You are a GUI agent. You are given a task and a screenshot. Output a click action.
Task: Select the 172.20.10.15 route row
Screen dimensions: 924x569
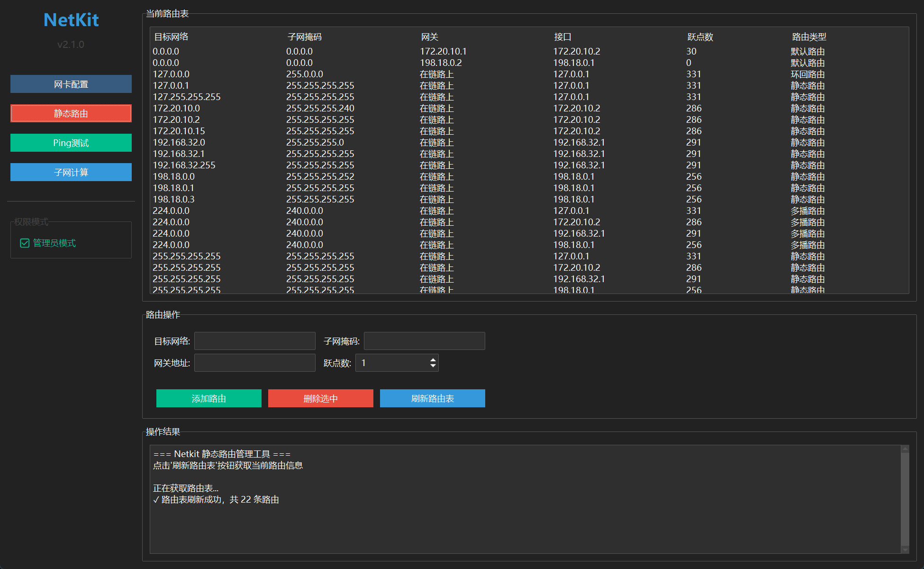[x=529, y=131]
